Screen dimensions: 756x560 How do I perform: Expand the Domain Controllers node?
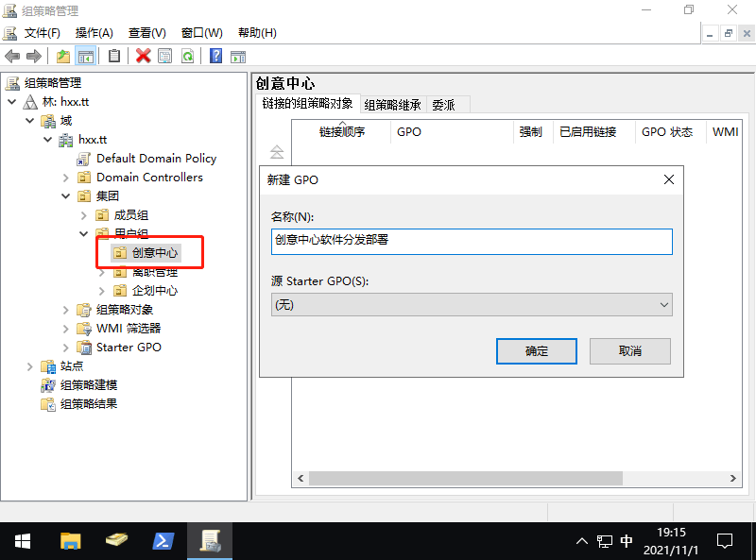[65, 178]
